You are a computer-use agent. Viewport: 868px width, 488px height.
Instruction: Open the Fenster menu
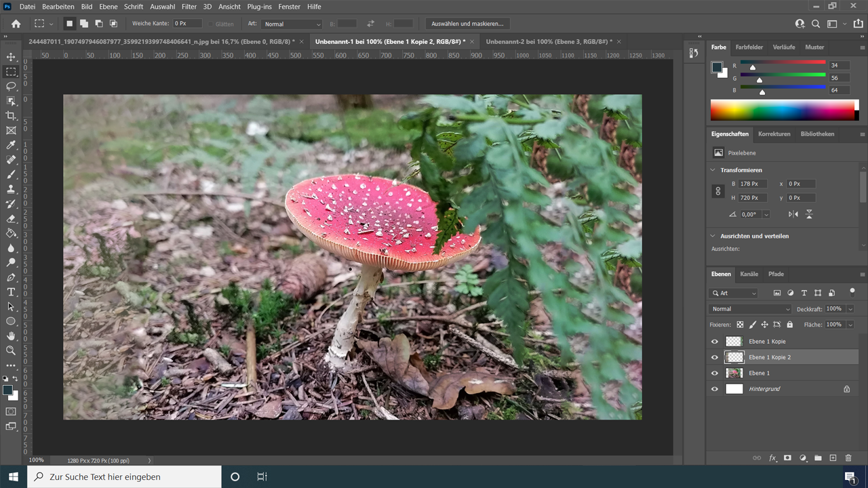(289, 6)
